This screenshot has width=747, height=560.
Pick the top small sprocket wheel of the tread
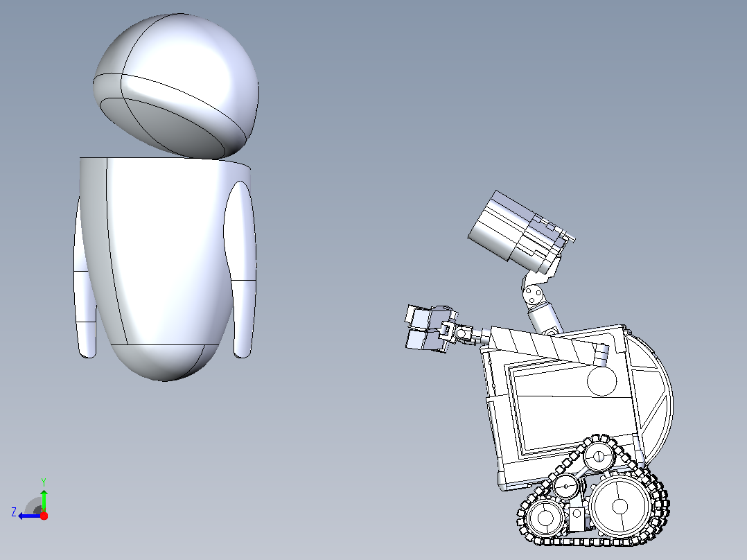[599, 456]
